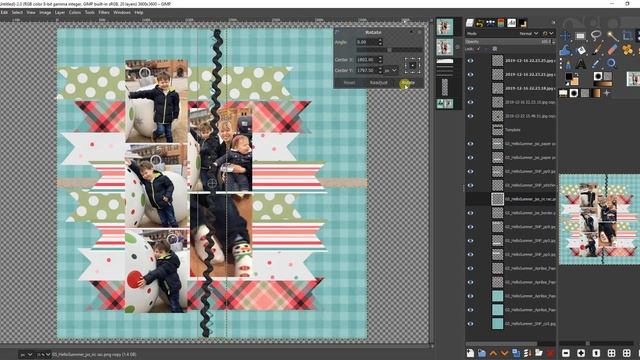This screenshot has width=640, height=360.
Task: Click Reset in the Rotate dialog
Action: [x=349, y=82]
